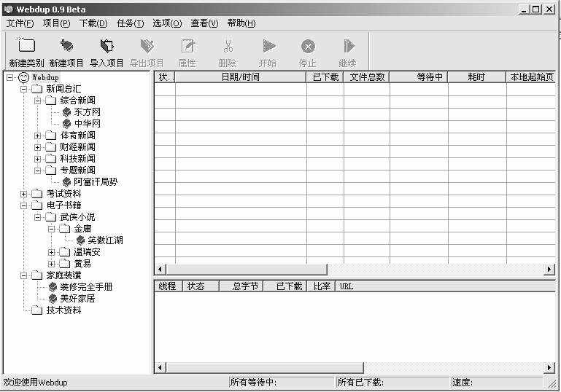This screenshot has height=392, width=561.
Task: Open the 文件(F) menu
Action: 20,23
